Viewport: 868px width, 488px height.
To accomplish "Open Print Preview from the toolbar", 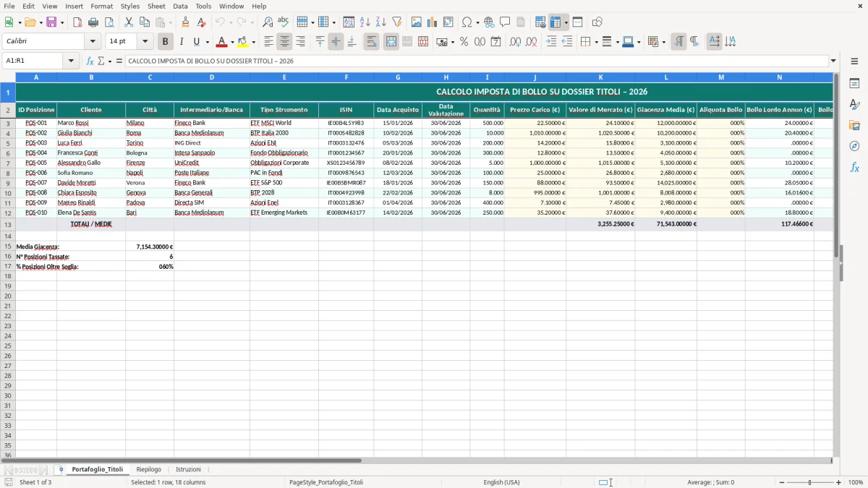I will tap(109, 22).
